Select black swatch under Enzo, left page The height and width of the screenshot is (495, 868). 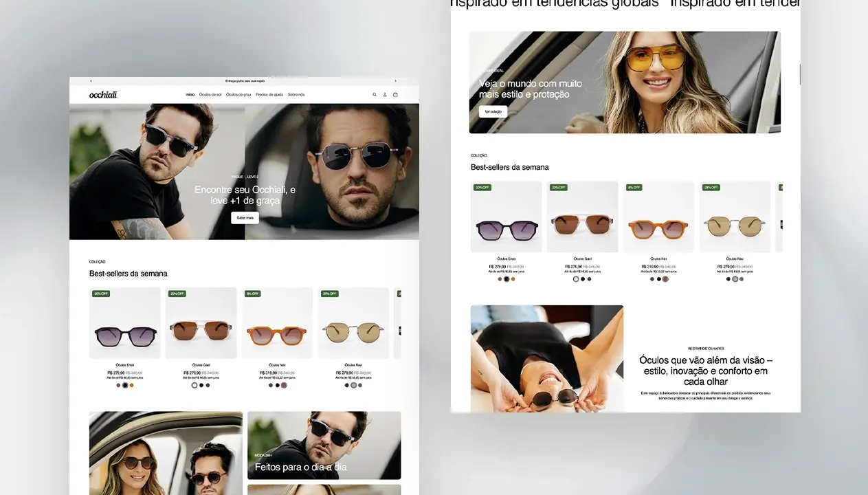pos(125,386)
